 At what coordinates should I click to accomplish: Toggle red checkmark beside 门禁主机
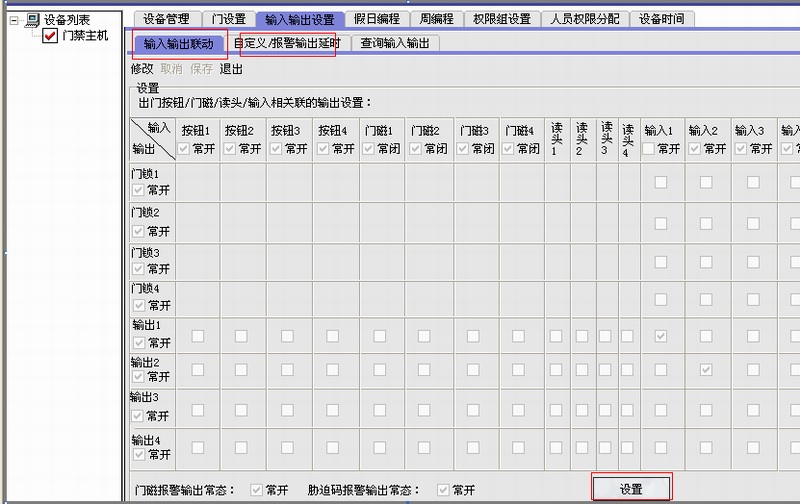point(50,36)
